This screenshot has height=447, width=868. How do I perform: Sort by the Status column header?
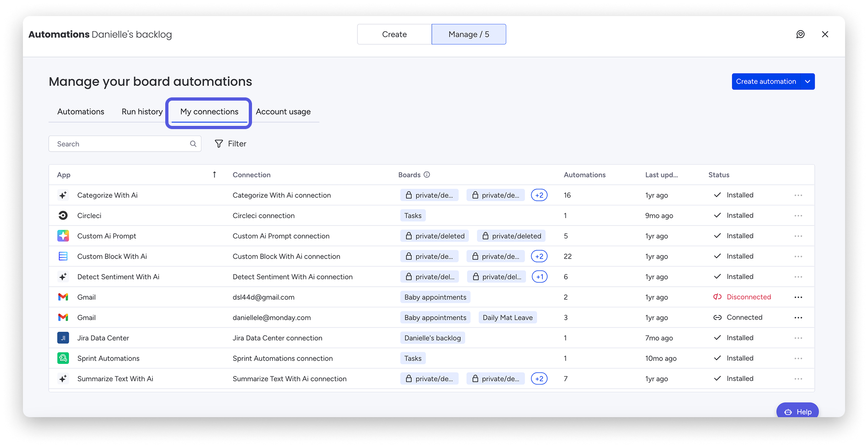[x=719, y=175]
